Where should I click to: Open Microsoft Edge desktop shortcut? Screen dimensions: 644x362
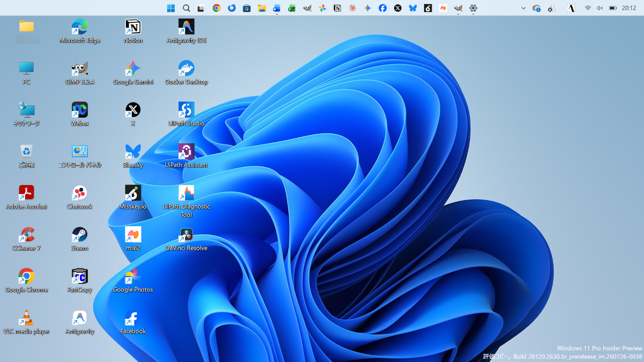[x=79, y=31]
